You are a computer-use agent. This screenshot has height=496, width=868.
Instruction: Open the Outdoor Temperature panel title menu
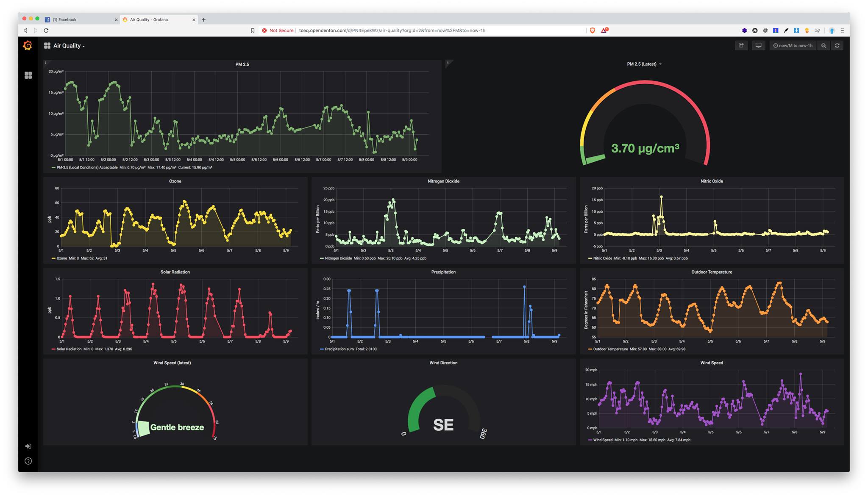point(712,272)
